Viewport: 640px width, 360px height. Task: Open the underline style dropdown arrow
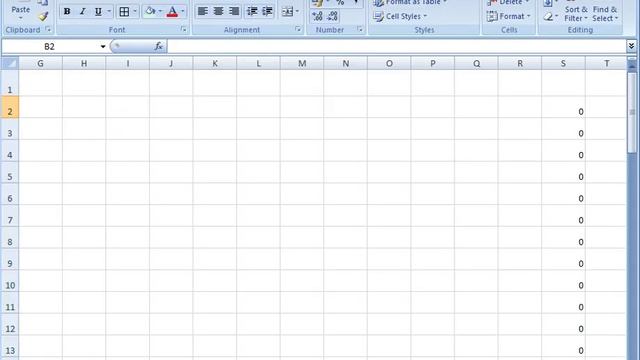(x=109, y=11)
